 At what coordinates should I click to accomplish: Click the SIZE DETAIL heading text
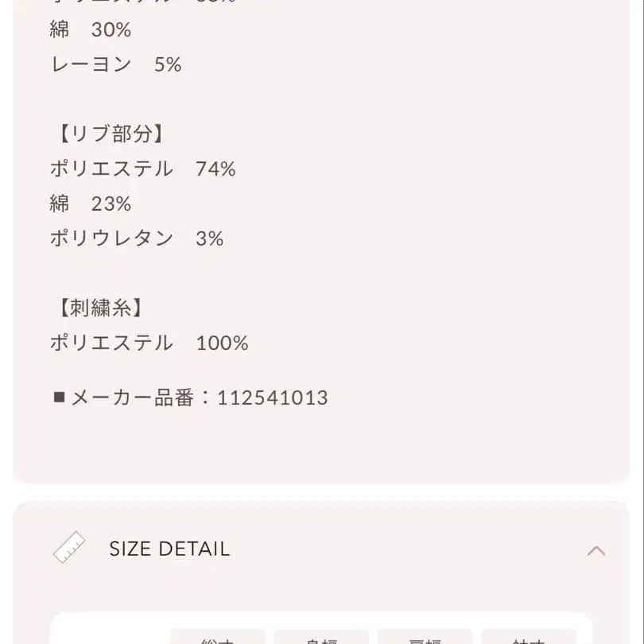[168, 549]
